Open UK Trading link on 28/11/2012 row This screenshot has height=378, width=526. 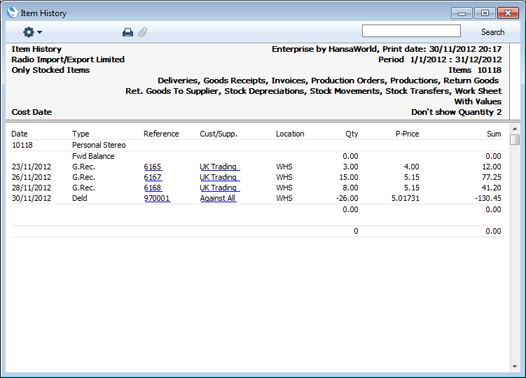pyautogui.click(x=219, y=187)
